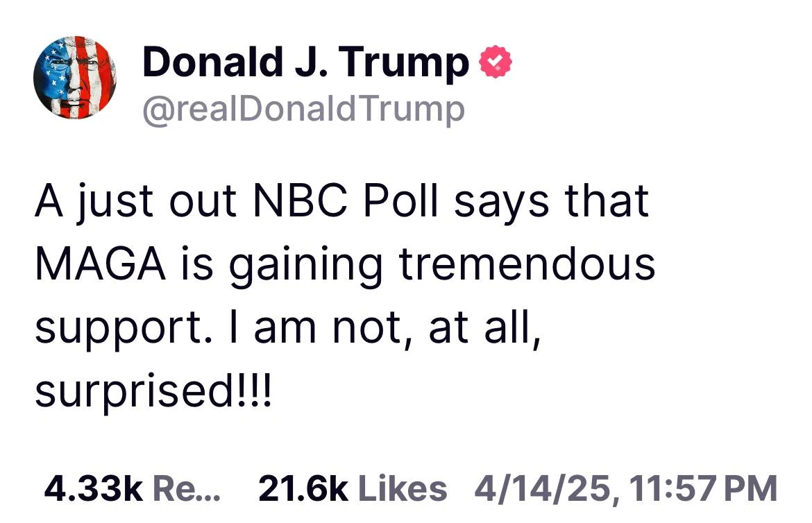Open the flag-painted profile avatar
Viewport: 812px width, 523px height.
[74, 77]
